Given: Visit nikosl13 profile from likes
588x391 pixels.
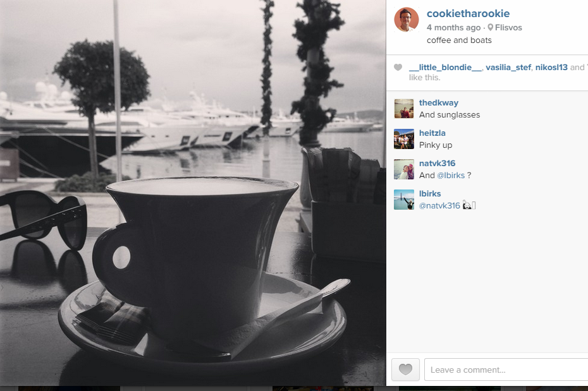Looking at the screenshot, I should coord(551,68).
